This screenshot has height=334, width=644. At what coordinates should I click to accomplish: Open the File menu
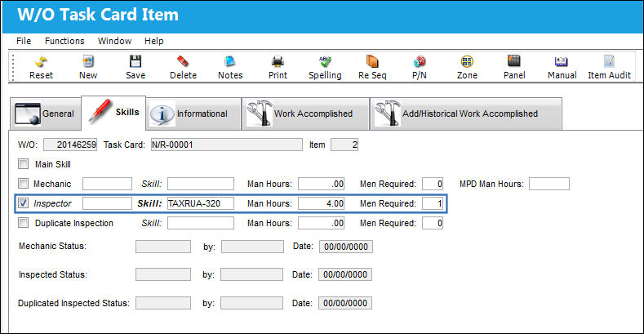pyautogui.click(x=24, y=41)
